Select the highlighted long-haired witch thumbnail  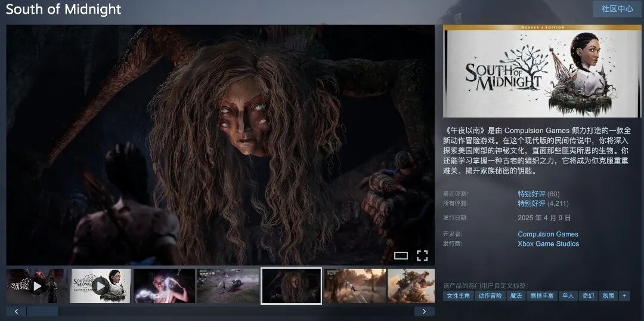click(291, 286)
